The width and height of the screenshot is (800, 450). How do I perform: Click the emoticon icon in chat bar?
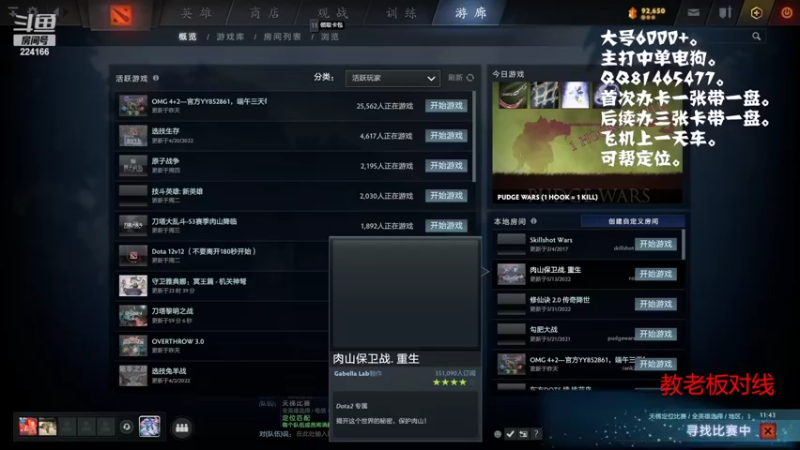coord(497,434)
